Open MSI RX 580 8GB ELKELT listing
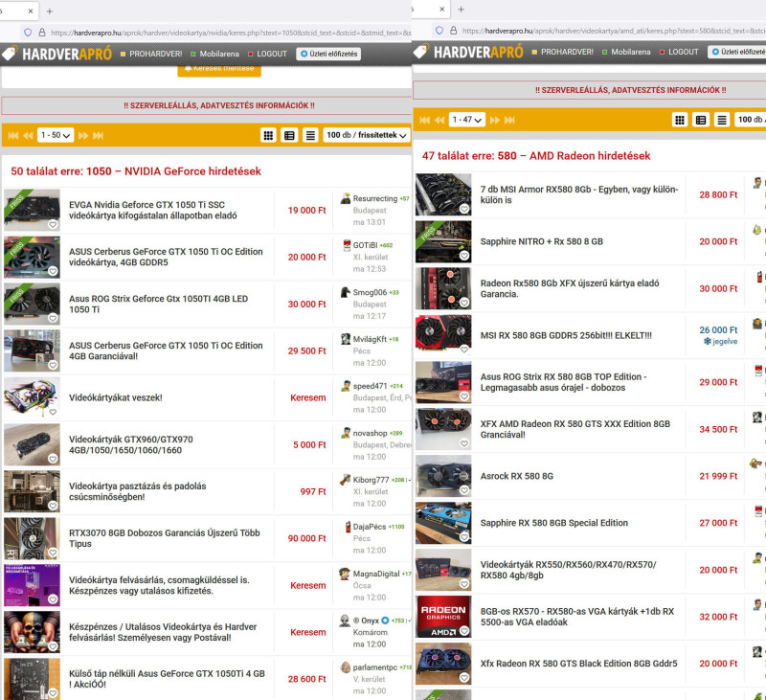Viewport: 766px width, 700px height. coord(566,335)
